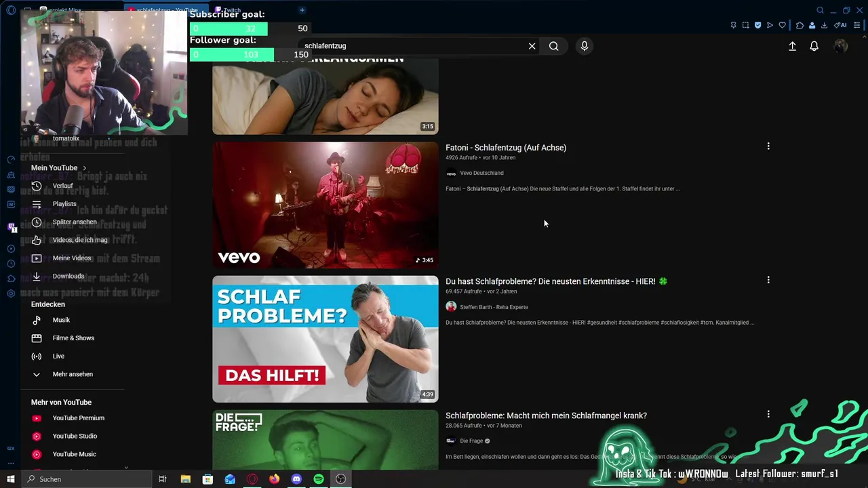This screenshot has height=488, width=868.
Task: Open history clock icon in Opera sidebar
Action: (x=11, y=264)
